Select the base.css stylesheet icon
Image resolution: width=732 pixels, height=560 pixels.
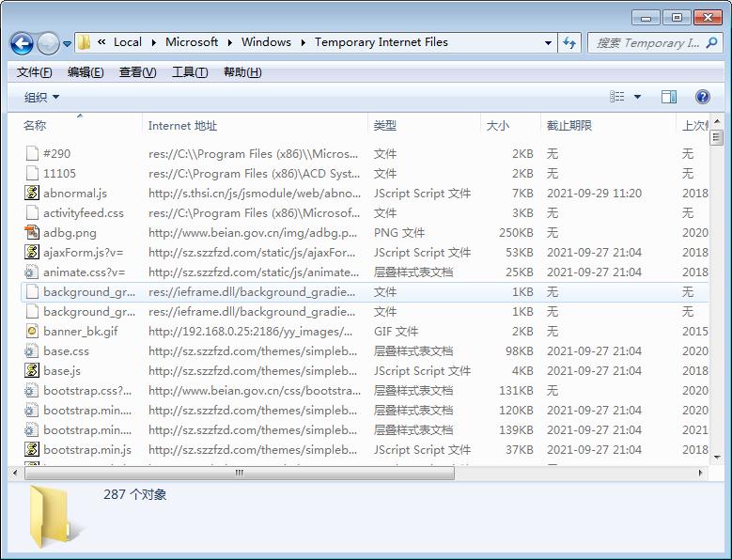point(32,350)
